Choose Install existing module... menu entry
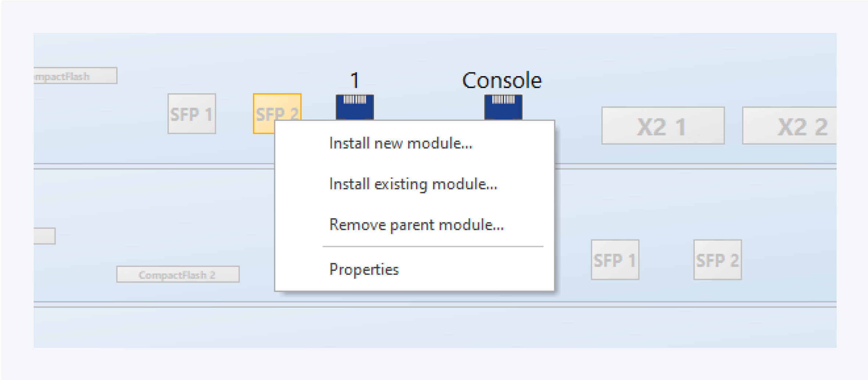Viewport: 868px width, 380px height. coord(413,184)
